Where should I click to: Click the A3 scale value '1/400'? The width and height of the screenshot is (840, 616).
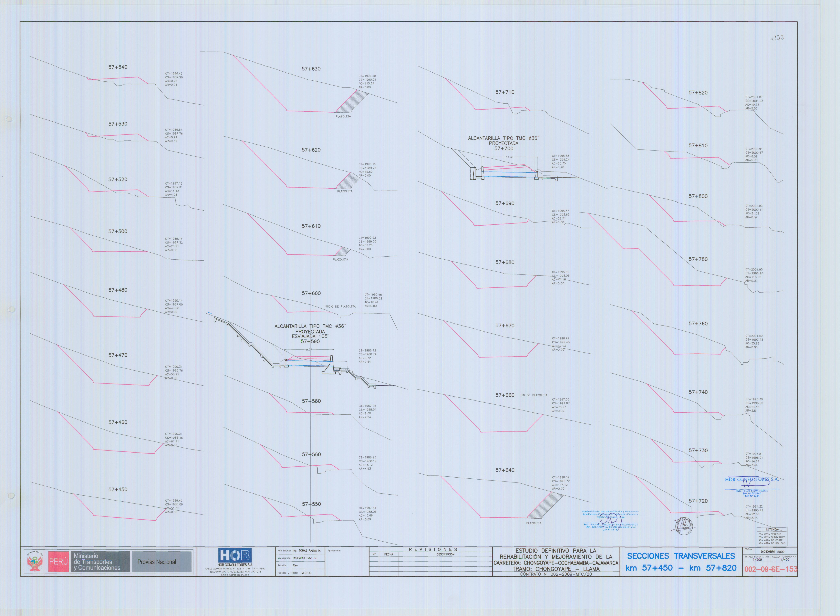(x=784, y=560)
